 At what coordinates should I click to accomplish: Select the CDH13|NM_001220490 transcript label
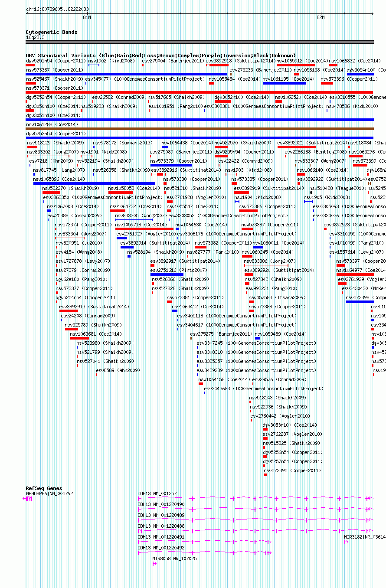point(161,504)
